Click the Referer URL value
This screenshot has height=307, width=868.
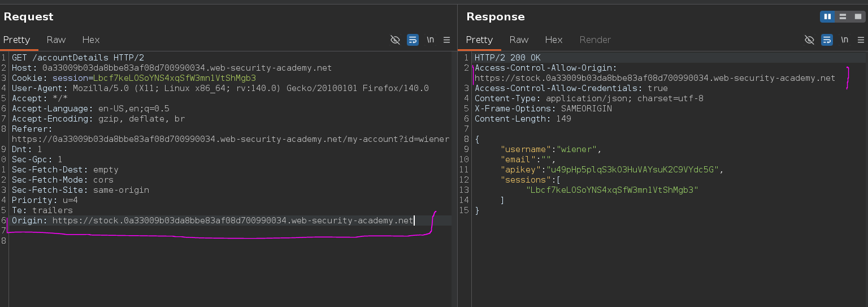[x=231, y=139]
